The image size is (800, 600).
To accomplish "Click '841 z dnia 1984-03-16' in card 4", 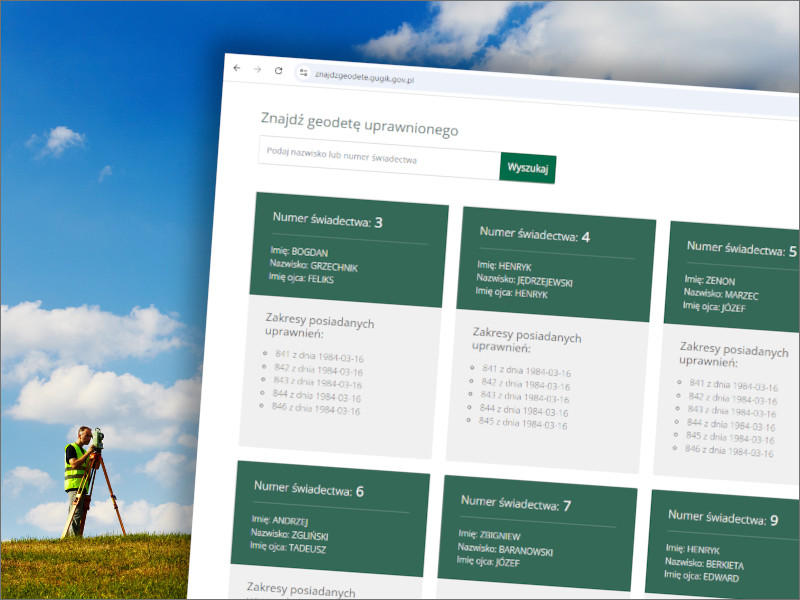I will [527, 370].
